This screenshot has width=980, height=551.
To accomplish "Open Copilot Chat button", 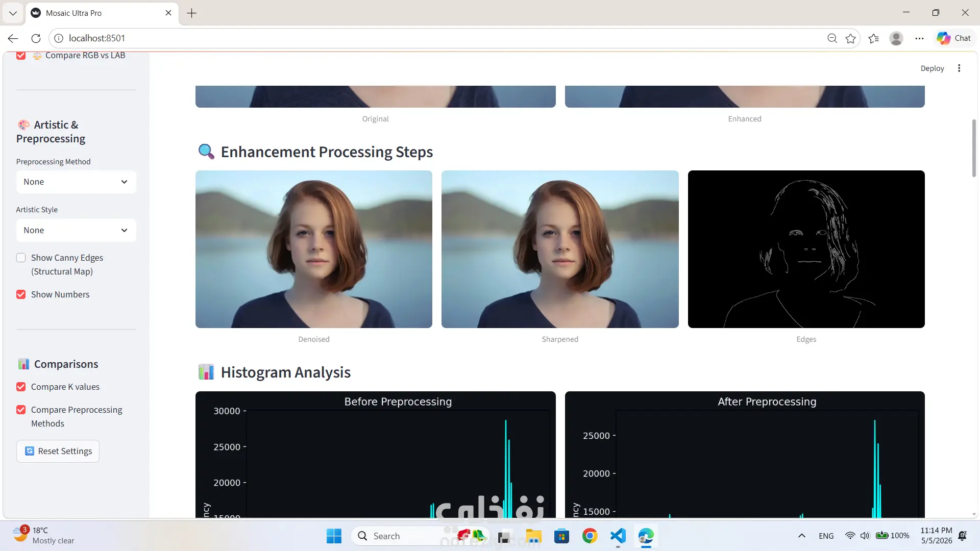I will tap(953, 38).
